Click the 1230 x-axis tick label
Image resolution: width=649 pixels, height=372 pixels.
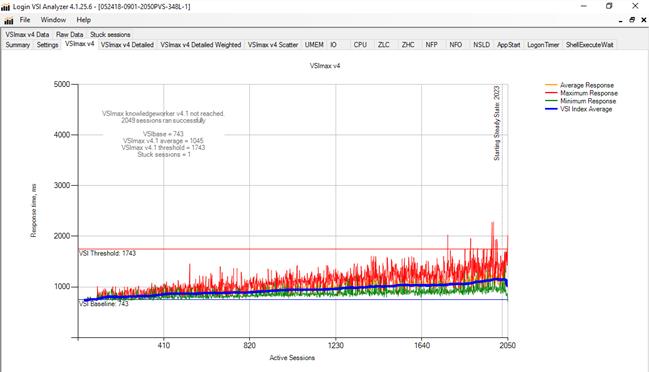[335, 345]
